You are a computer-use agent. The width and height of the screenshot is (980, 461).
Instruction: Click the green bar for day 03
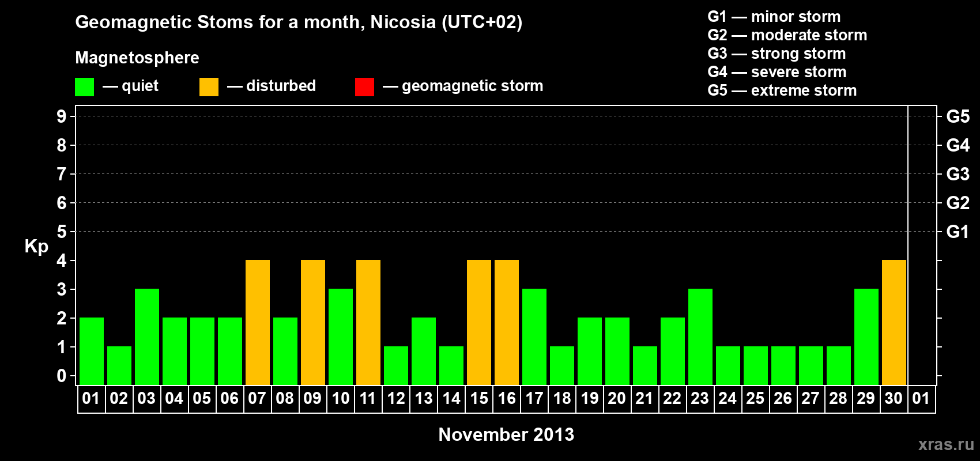point(147,337)
